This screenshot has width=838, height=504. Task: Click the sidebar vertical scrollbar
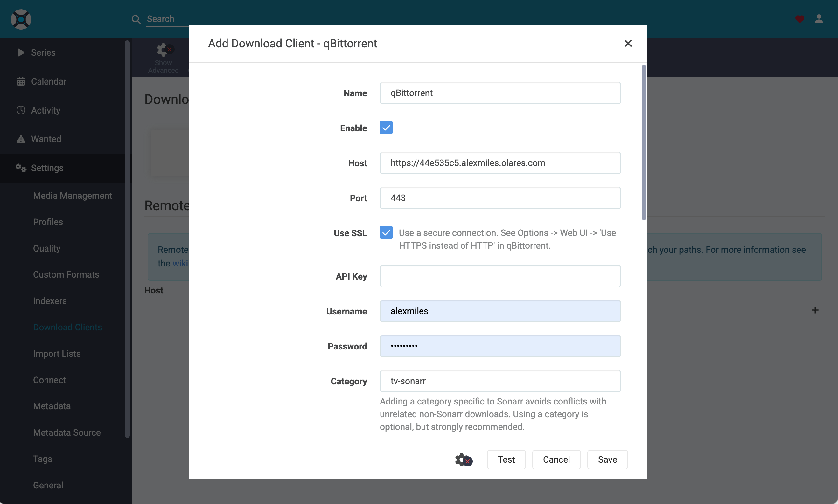point(127,239)
